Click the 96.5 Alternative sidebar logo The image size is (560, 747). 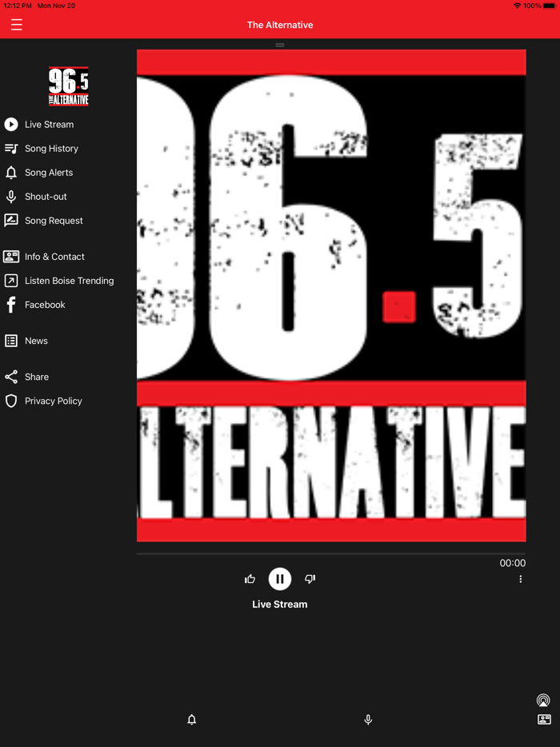(69, 86)
